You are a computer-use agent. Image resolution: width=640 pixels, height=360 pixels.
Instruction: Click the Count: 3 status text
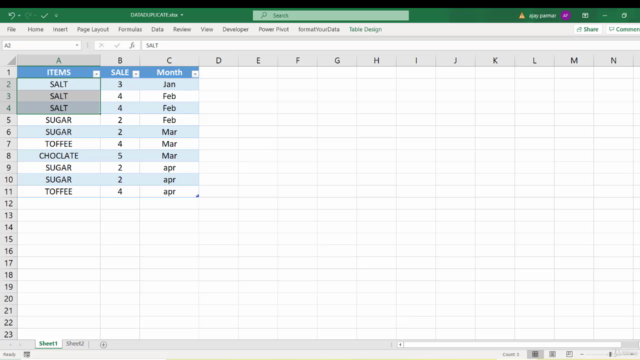pyautogui.click(x=511, y=354)
